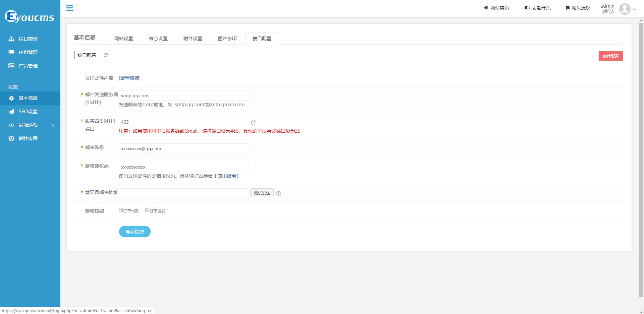
Task: Click the SEO设置 paper plane icon
Action: (11, 112)
